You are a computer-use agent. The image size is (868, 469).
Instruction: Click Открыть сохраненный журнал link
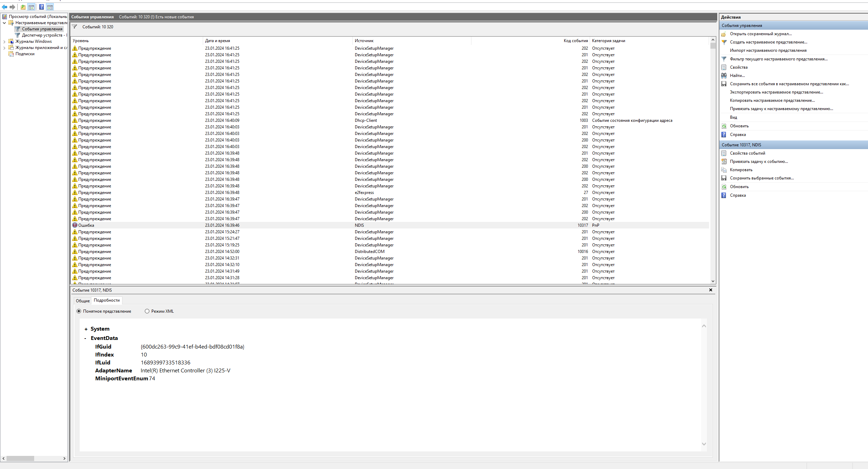[x=761, y=34]
